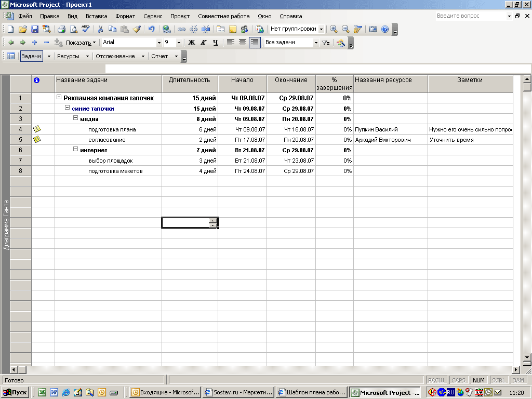
Task: Collapse the 'синие тапочки' summary task
Action: 67,108
